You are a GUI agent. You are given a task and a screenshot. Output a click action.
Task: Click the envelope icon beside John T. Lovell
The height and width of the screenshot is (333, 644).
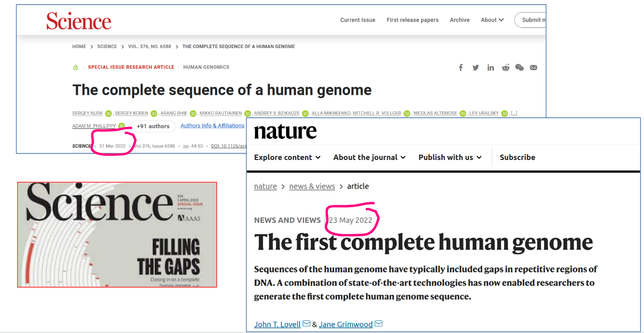[306, 324]
